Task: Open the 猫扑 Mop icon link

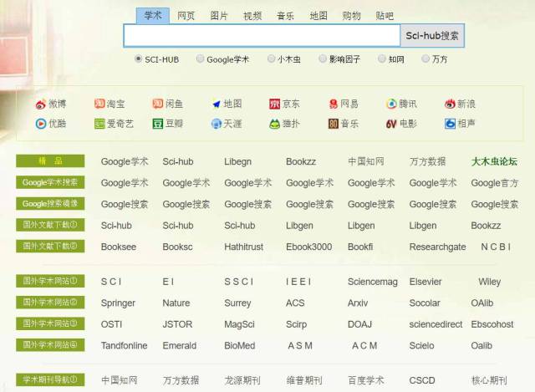Action: pos(284,124)
